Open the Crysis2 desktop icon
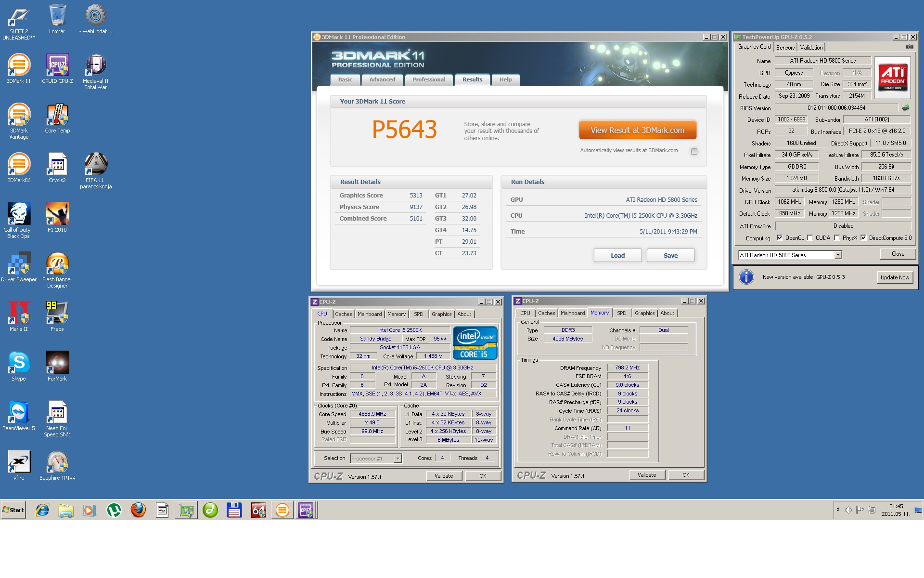The height and width of the screenshot is (578, 924). tap(57, 168)
